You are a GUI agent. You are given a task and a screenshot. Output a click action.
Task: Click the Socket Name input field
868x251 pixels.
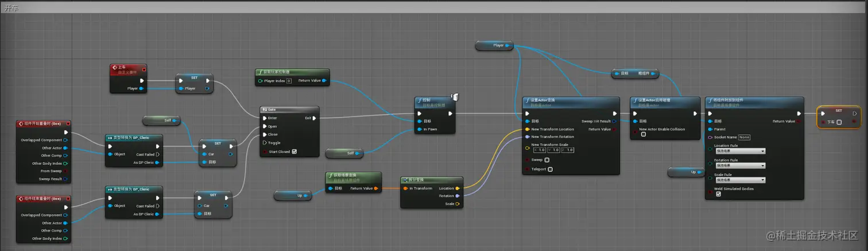[745, 137]
